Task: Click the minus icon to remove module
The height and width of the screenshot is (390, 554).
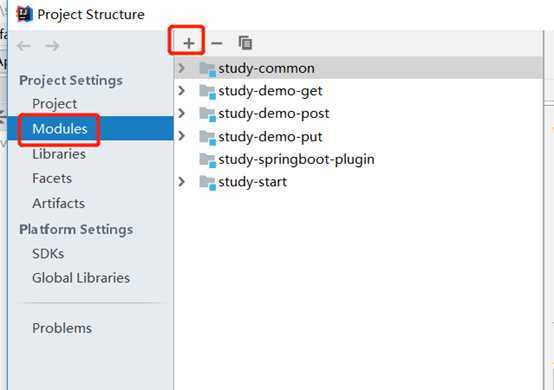Action: [217, 43]
